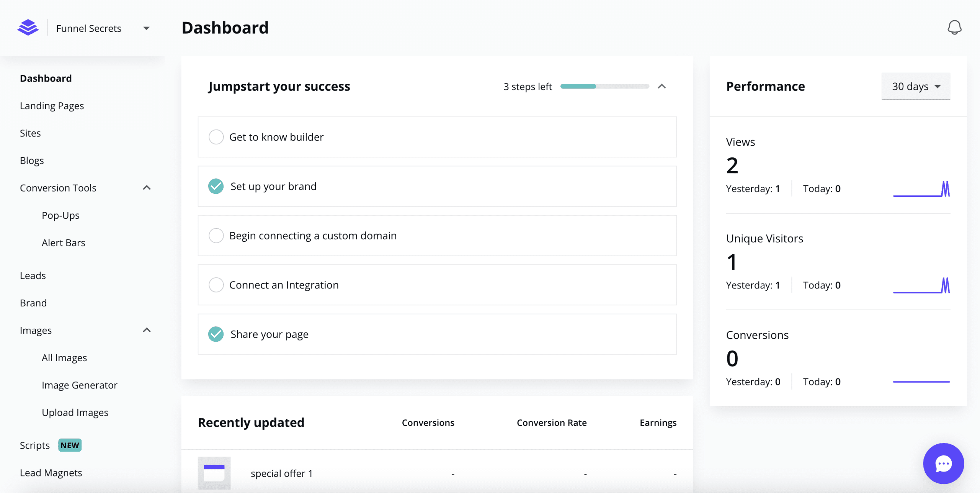This screenshot has height=493, width=980.
Task: Click the Unique Visitors sparkline chart
Action: coord(921,285)
